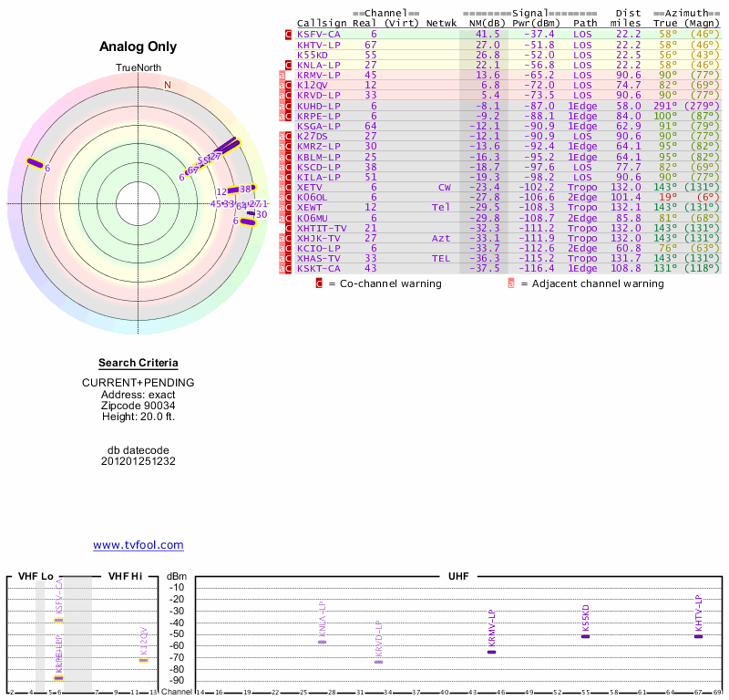This screenshot has height=700, width=729.
Task: Open the www.tvfool.com link
Action: [138, 545]
